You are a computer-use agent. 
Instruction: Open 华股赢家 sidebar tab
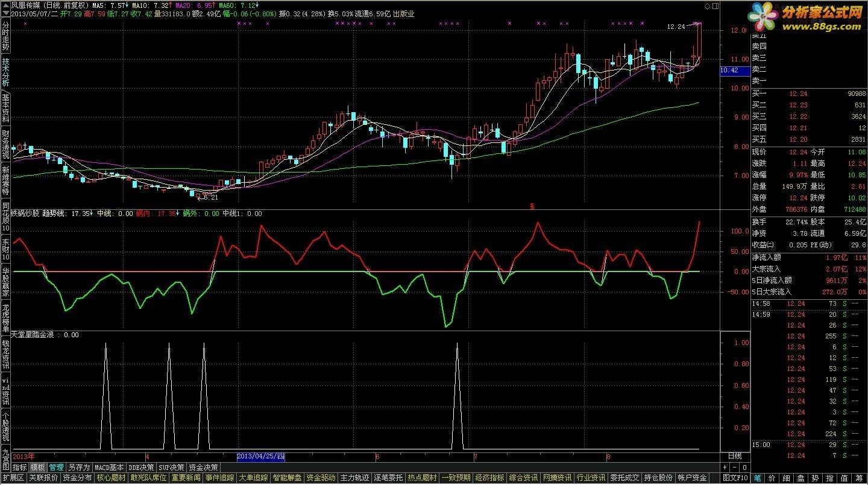tap(5, 282)
